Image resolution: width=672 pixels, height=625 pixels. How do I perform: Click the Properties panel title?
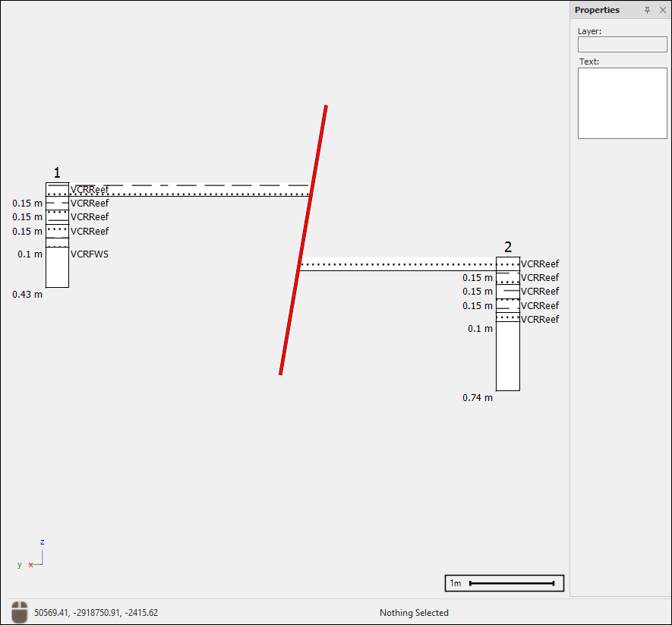click(x=597, y=10)
